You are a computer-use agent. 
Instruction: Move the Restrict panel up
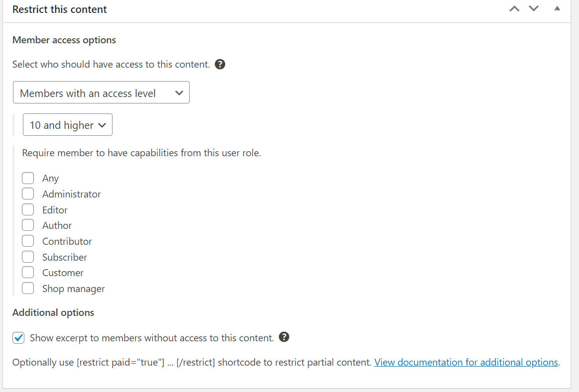[x=514, y=8]
